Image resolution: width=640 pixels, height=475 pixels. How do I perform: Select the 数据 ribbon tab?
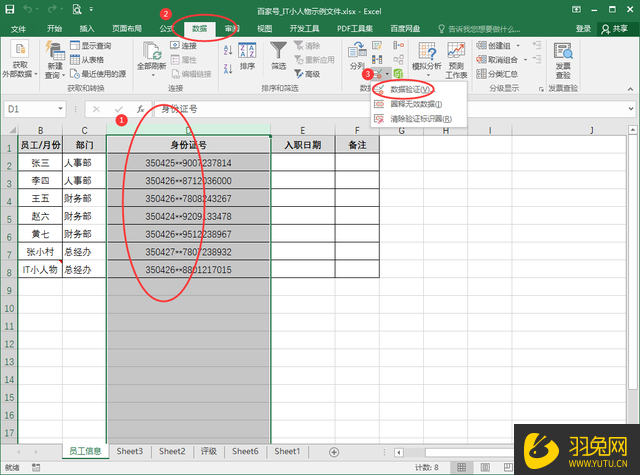[x=200, y=29]
